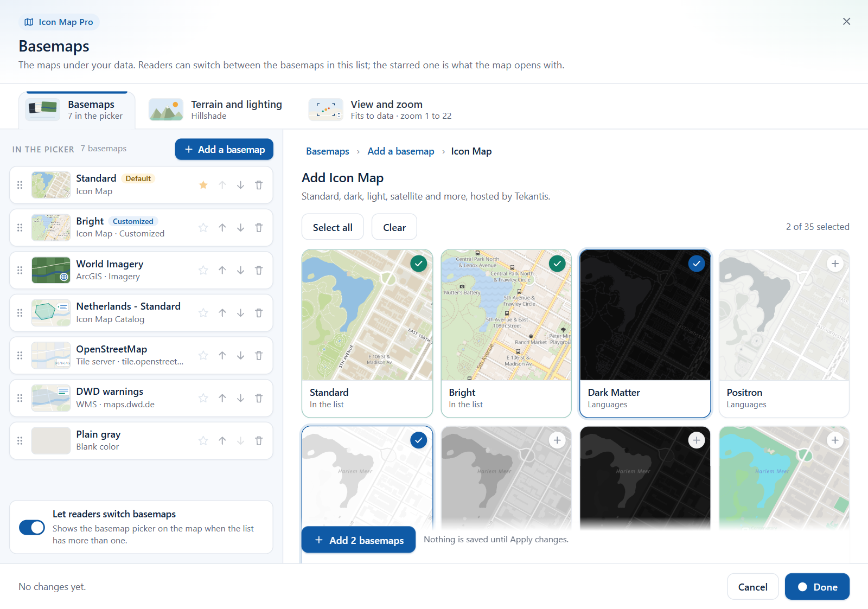Select the Netherlands - Standard thumbnail
Screen dimensions: 868x609
coord(51,313)
